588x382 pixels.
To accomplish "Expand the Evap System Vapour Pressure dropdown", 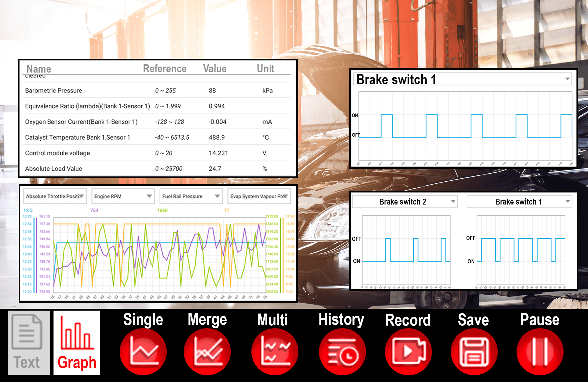I will coord(259,196).
